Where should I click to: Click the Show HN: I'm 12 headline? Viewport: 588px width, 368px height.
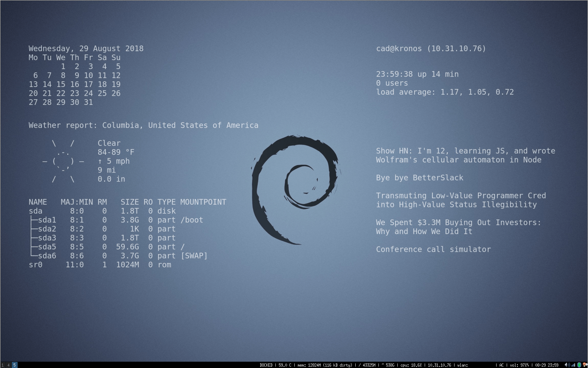click(x=466, y=155)
